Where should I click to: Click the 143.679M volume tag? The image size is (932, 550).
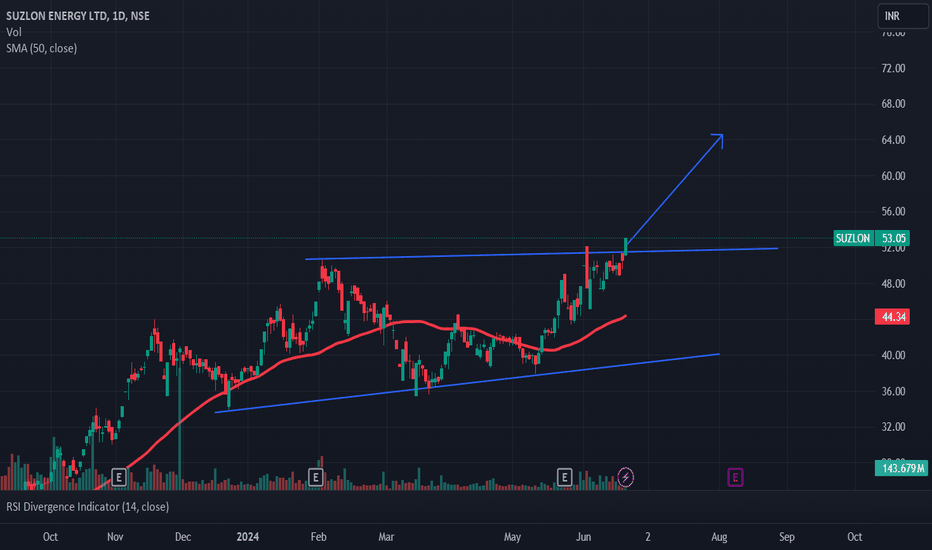pyautogui.click(x=902, y=469)
